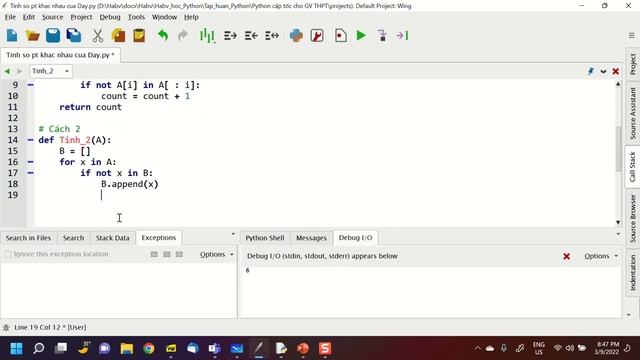
Task: Step into code with the debug icon
Action: 382,36
